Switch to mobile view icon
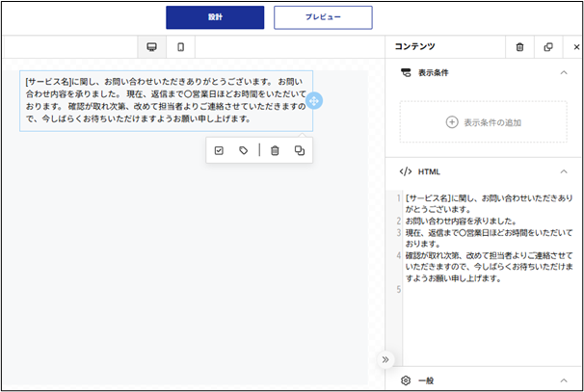This screenshot has width=584, height=392. pyautogui.click(x=180, y=47)
